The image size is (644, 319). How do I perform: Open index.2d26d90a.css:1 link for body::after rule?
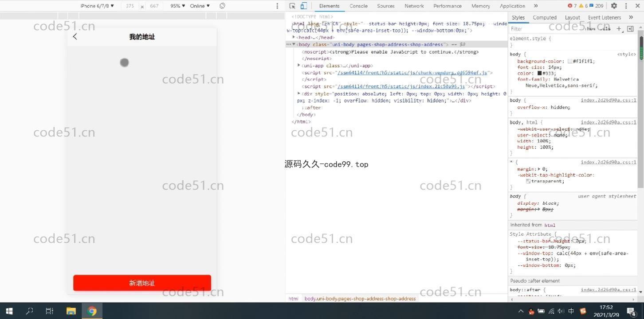point(609,290)
